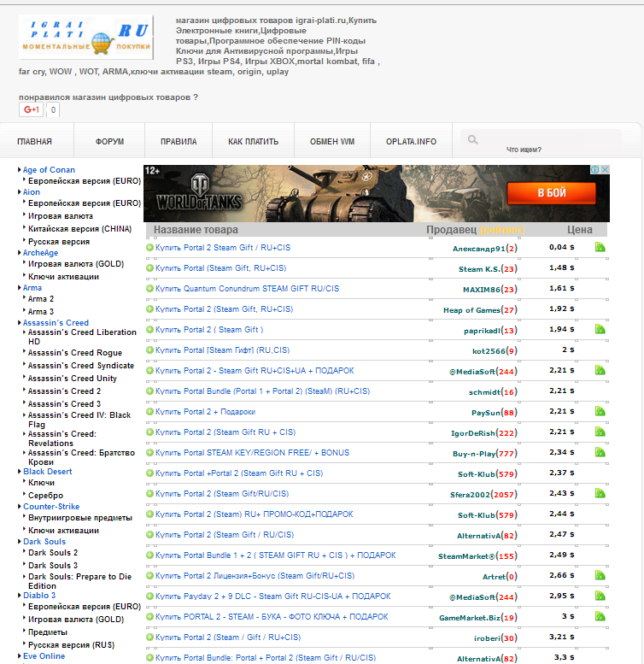
Task: Open the Age of Conan category link
Action: point(49,170)
